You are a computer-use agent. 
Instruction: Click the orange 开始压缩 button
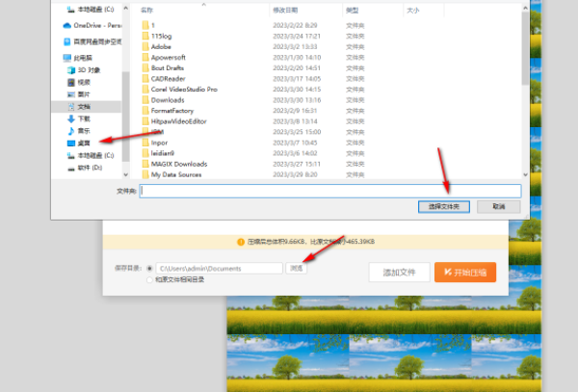(x=465, y=273)
